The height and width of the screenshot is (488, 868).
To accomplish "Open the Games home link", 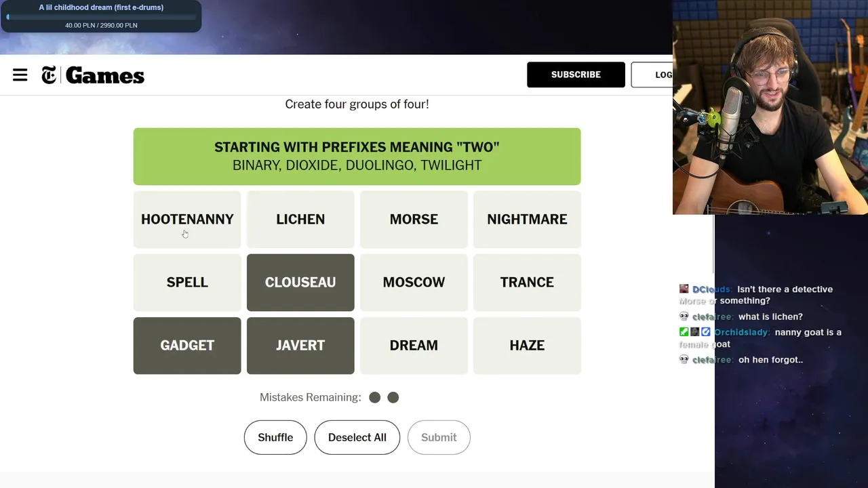I will tap(104, 75).
